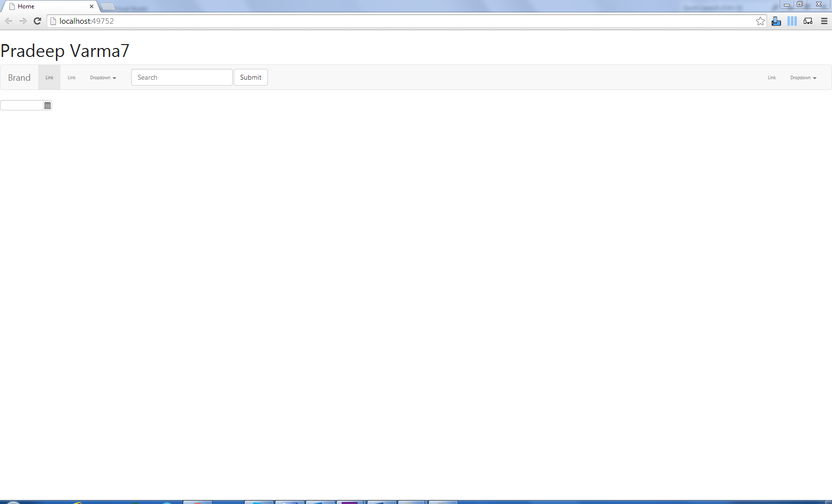Image resolution: width=832 pixels, height=504 pixels.
Task: Open the calendar date picker icon
Action: tap(48, 105)
